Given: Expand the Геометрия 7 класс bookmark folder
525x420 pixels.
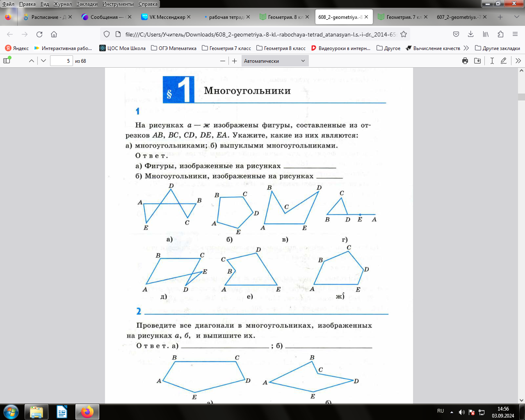Looking at the screenshot, I should [x=226, y=48].
